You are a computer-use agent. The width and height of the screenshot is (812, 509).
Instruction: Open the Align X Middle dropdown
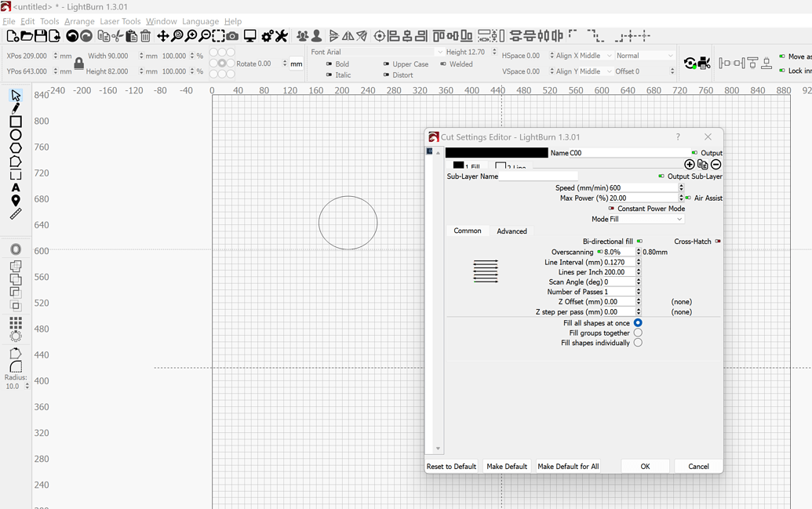584,56
